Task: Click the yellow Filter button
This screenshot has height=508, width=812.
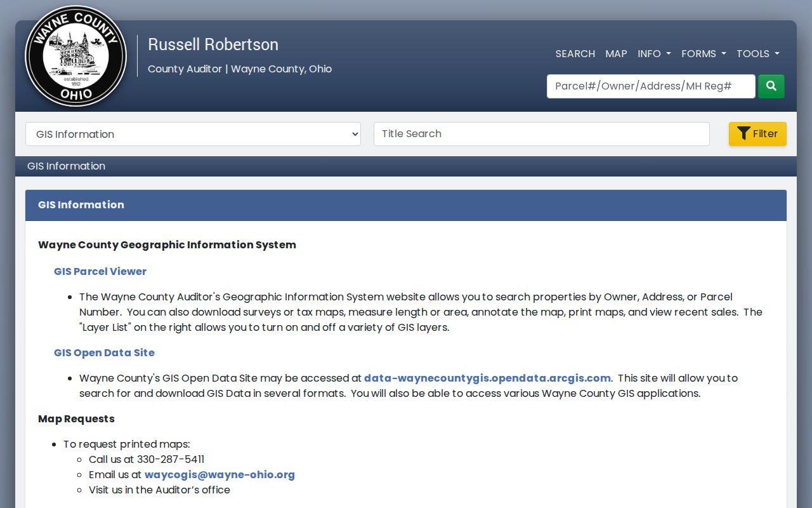Action: (x=757, y=134)
